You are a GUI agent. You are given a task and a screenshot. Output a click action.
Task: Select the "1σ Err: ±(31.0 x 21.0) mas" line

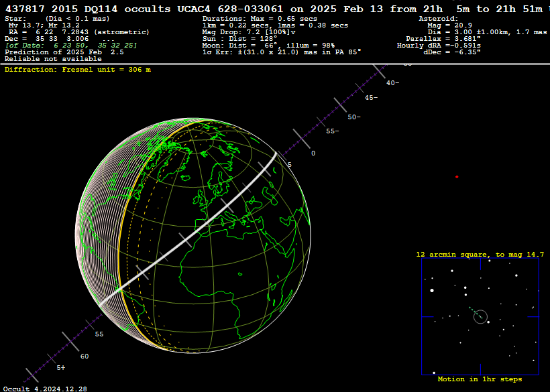[282, 52]
